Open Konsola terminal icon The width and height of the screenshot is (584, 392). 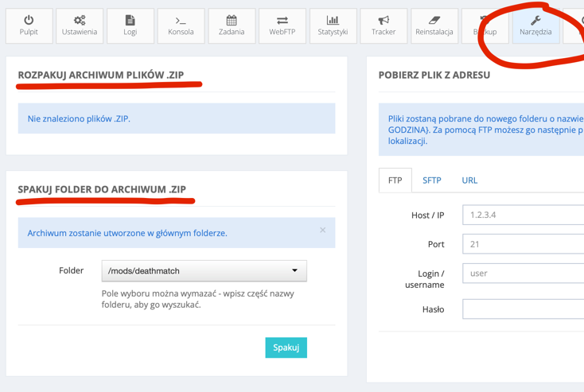(x=181, y=21)
